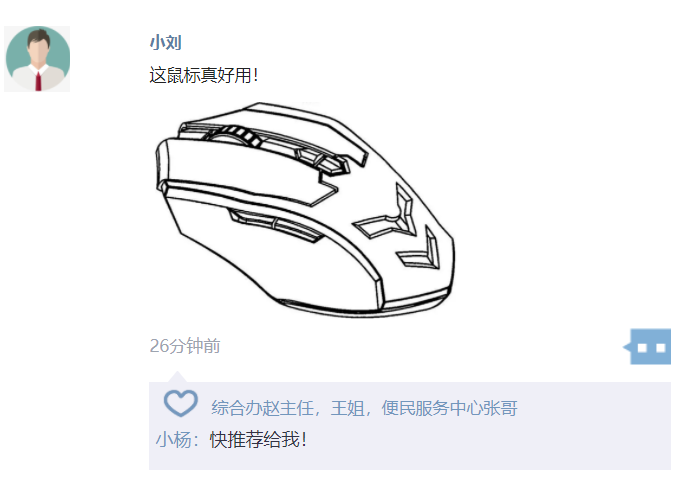Screen dimensions: 689x485
Task: View the full mouse line-drawing image
Action: 305,210
